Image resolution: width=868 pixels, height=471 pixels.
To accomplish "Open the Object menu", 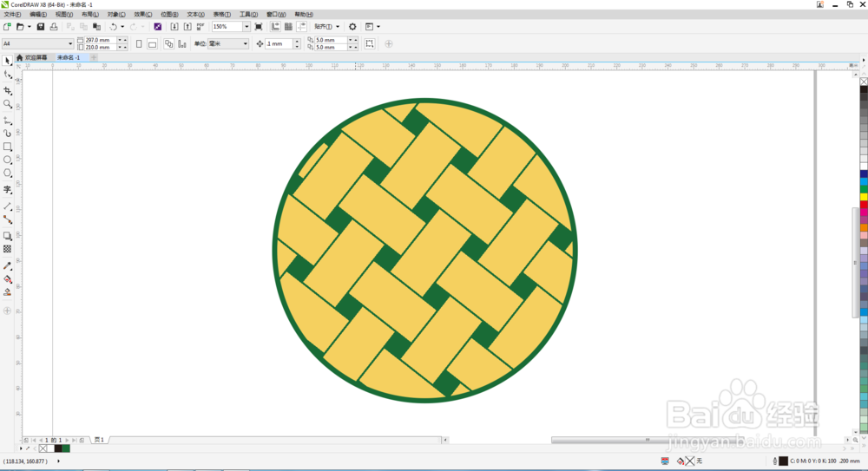I will click(x=116, y=15).
